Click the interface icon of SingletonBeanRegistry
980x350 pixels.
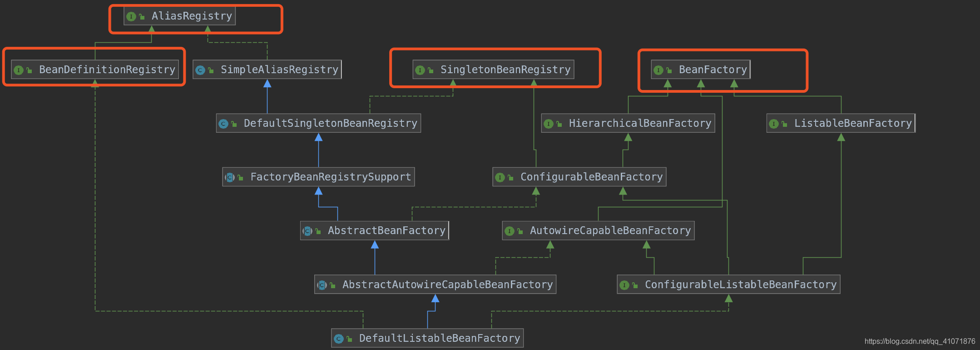tap(420, 70)
